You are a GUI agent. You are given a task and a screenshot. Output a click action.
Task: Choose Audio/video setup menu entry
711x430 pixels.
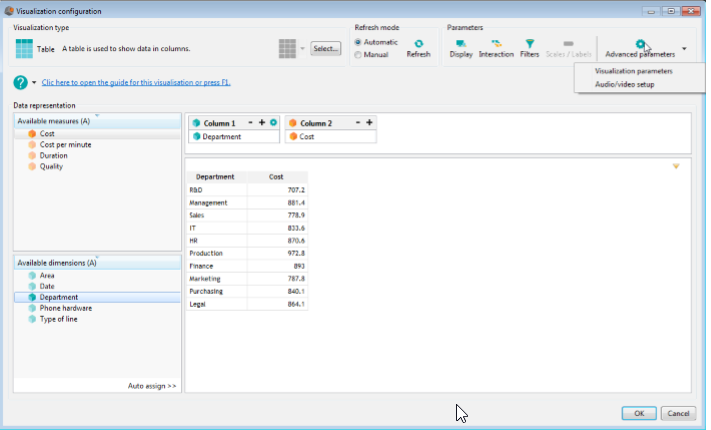pyautogui.click(x=624, y=84)
